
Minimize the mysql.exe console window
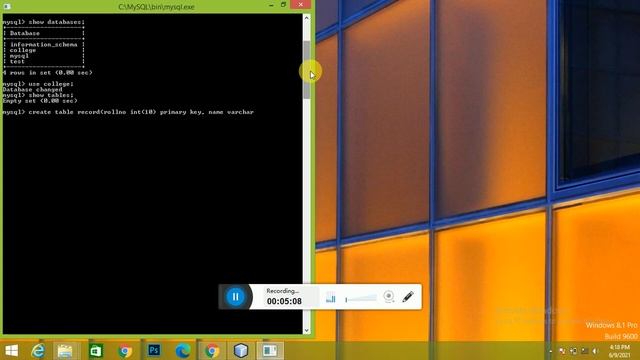coord(271,5)
